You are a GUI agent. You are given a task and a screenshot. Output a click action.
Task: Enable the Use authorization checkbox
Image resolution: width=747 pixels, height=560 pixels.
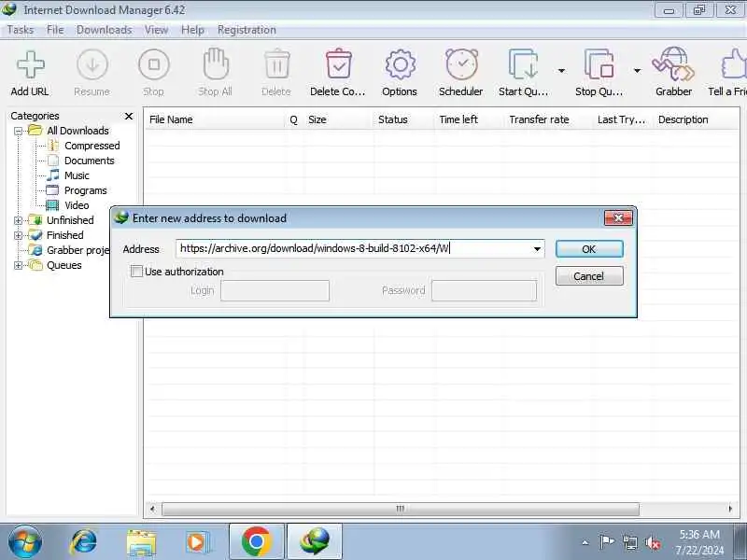pyautogui.click(x=136, y=272)
